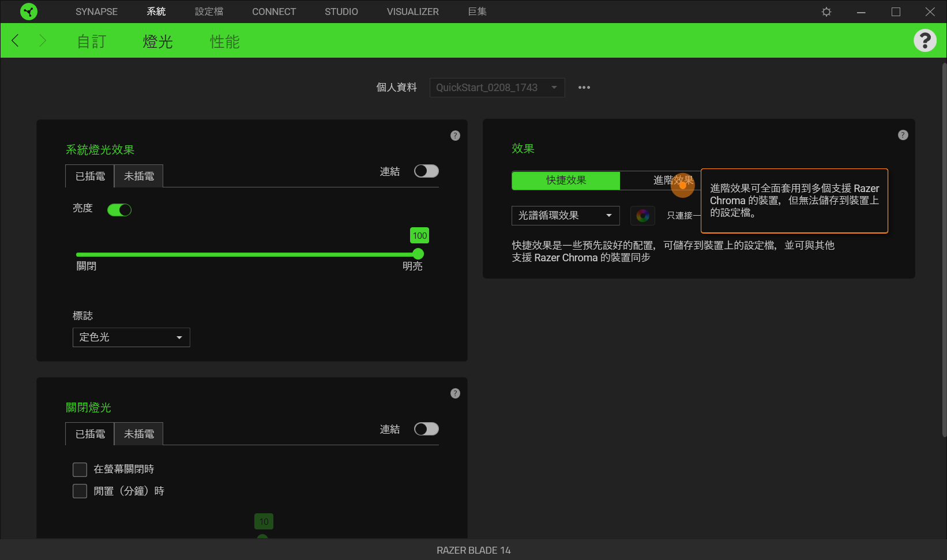Click help icon in 效果 panel
Viewport: 947px width, 560px height.
(903, 135)
